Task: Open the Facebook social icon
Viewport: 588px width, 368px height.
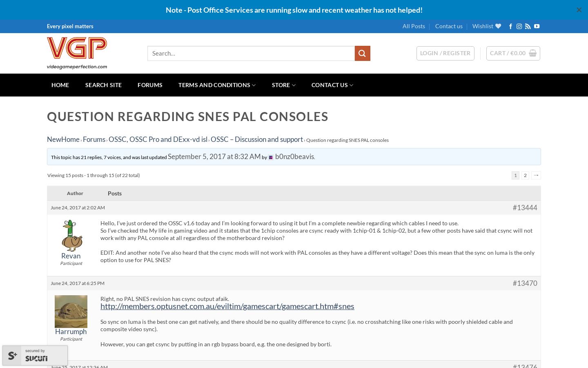Action: point(510,26)
